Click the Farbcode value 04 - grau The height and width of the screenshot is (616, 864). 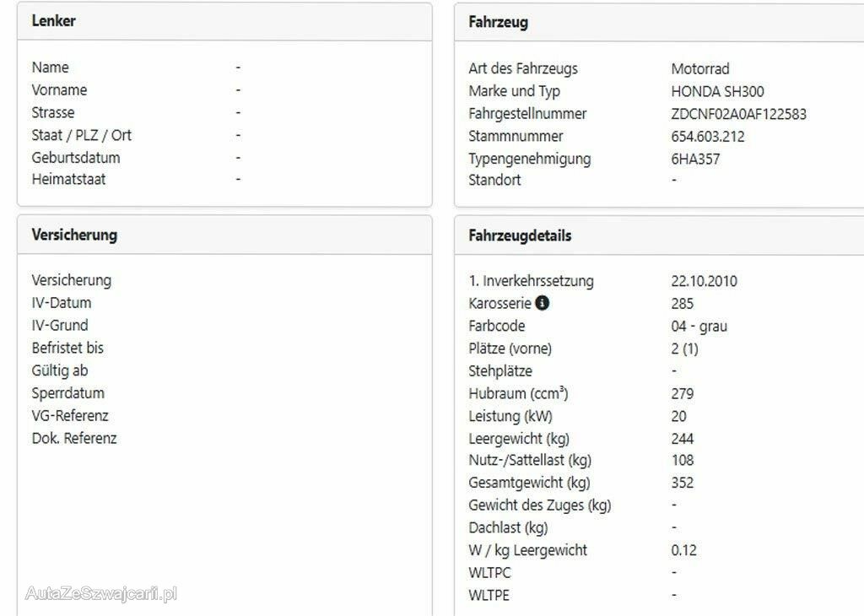coord(699,326)
